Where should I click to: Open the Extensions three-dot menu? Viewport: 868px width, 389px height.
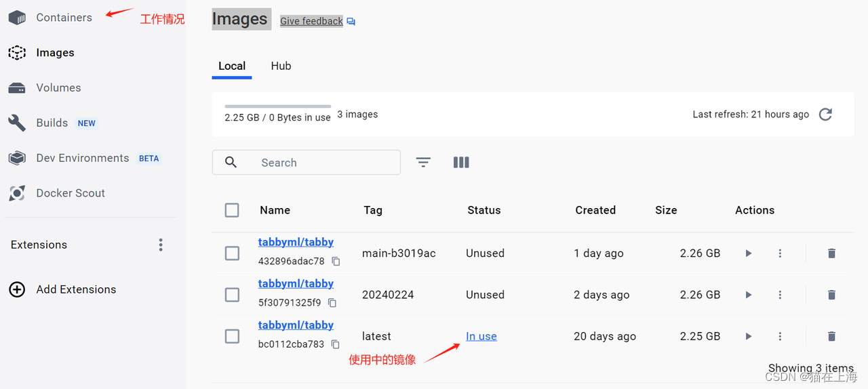coord(161,245)
